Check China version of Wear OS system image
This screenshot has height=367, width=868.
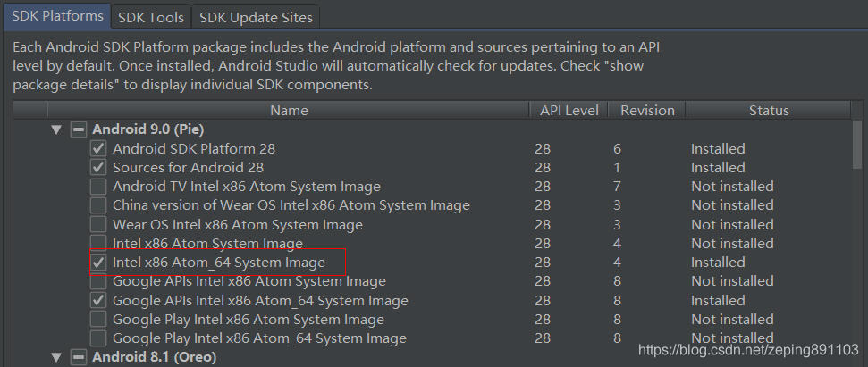[98, 205]
